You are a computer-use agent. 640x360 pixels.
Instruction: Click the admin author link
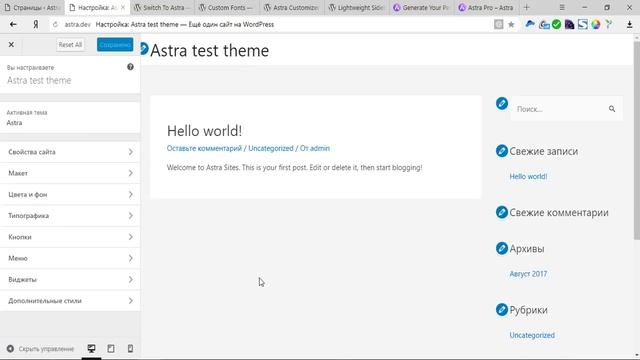320,149
